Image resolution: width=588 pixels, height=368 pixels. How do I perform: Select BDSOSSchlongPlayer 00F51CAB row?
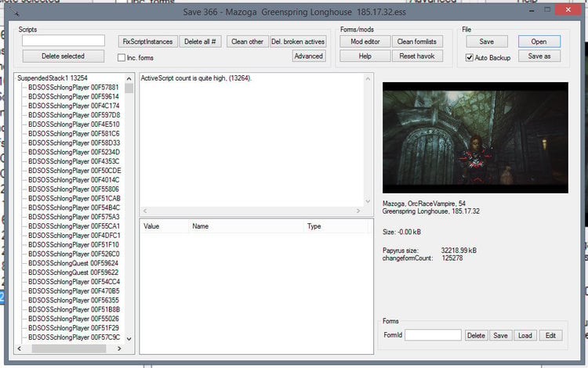pyautogui.click(x=74, y=198)
